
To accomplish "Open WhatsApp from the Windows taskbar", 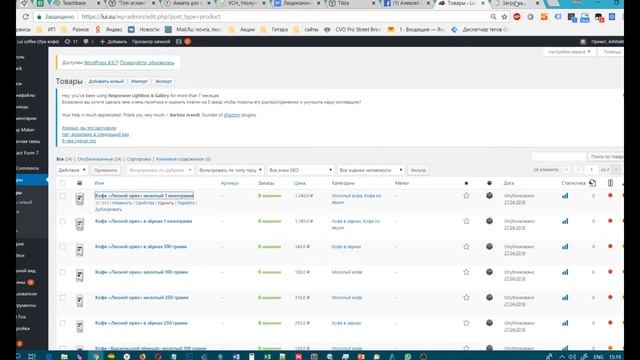I will 408,356.
